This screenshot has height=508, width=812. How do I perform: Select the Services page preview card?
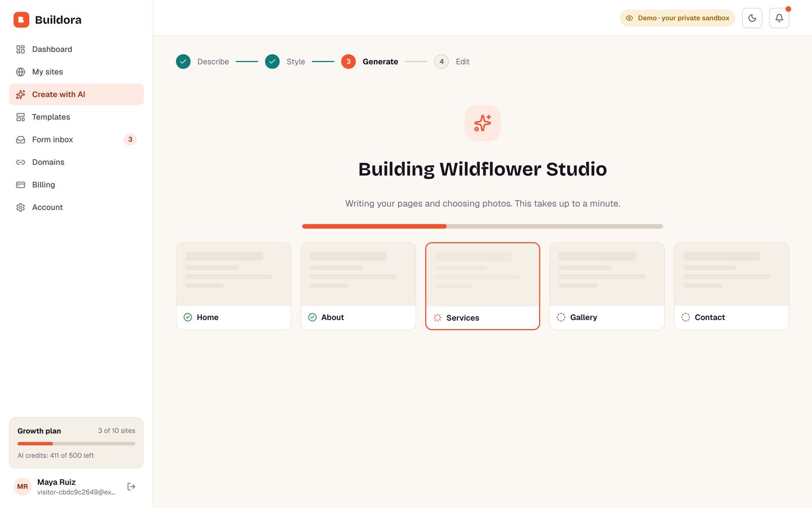click(x=483, y=286)
